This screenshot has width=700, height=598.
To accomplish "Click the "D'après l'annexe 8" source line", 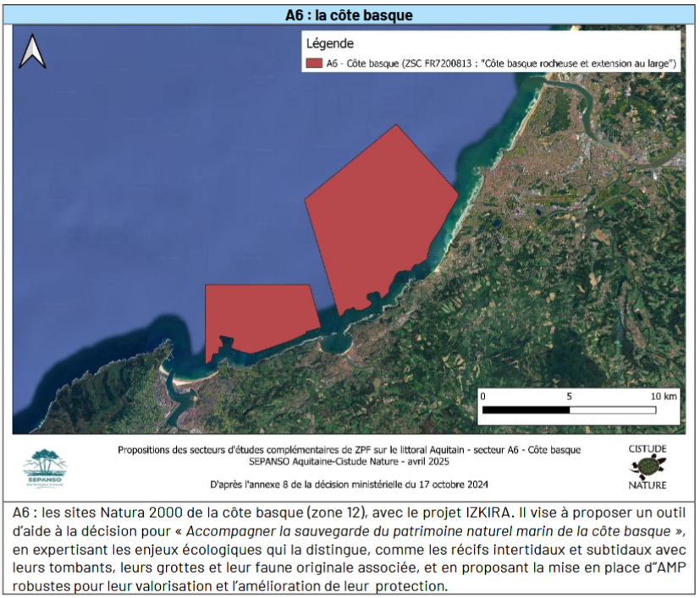I will pos(350,484).
